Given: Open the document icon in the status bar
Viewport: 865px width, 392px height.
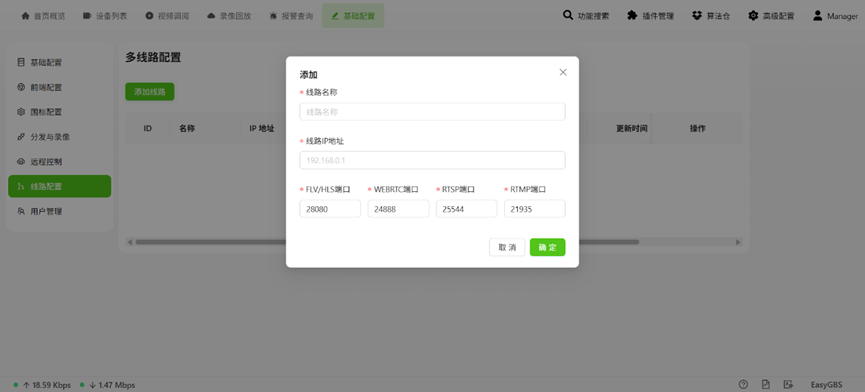Looking at the screenshot, I should pos(766,384).
